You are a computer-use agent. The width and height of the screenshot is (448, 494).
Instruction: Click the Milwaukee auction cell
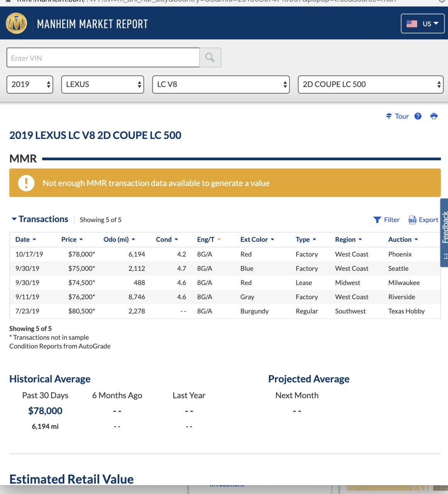coord(404,283)
